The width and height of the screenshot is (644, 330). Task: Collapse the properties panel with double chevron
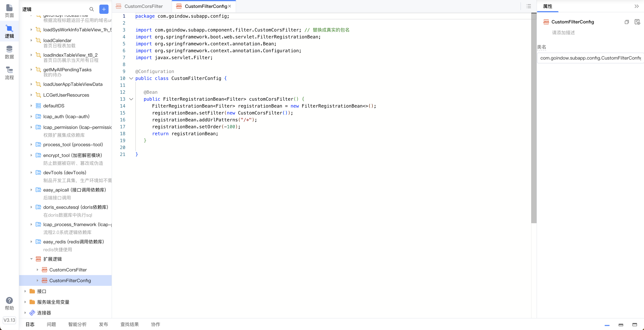click(x=637, y=6)
